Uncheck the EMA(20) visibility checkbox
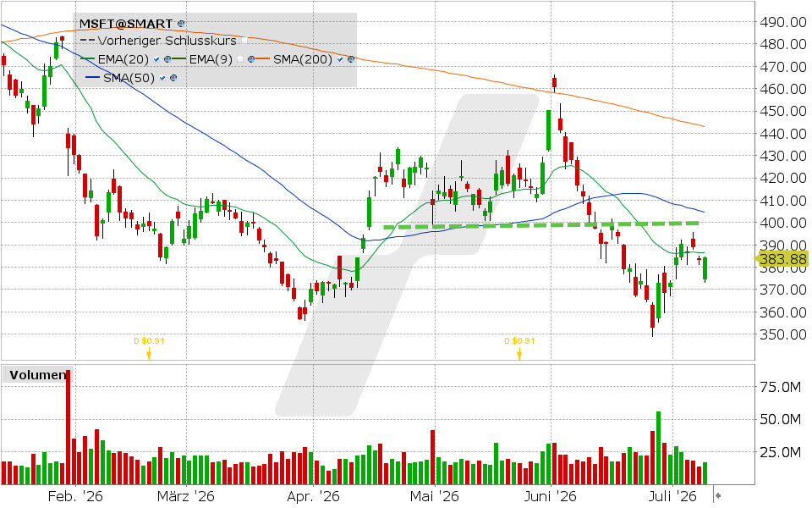The image size is (812, 508). click(156, 59)
